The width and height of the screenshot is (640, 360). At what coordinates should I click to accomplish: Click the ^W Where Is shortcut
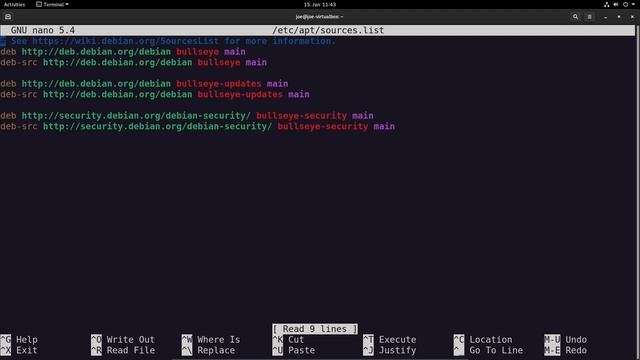tap(211, 340)
